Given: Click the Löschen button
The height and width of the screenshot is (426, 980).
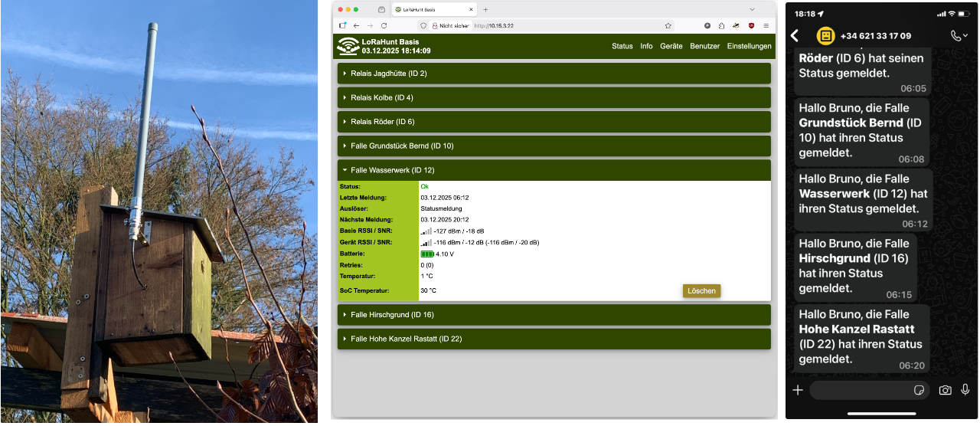Looking at the screenshot, I should pos(701,291).
